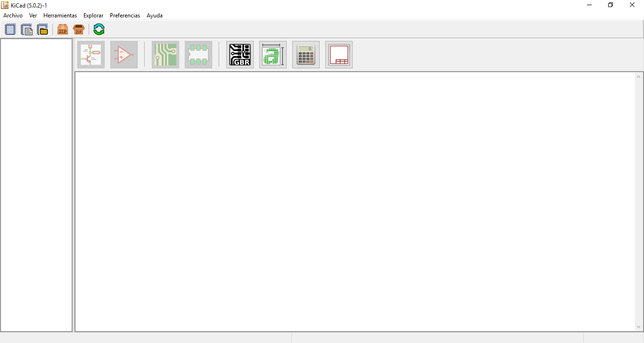Create a new project
The image size is (644, 343).
point(10,30)
